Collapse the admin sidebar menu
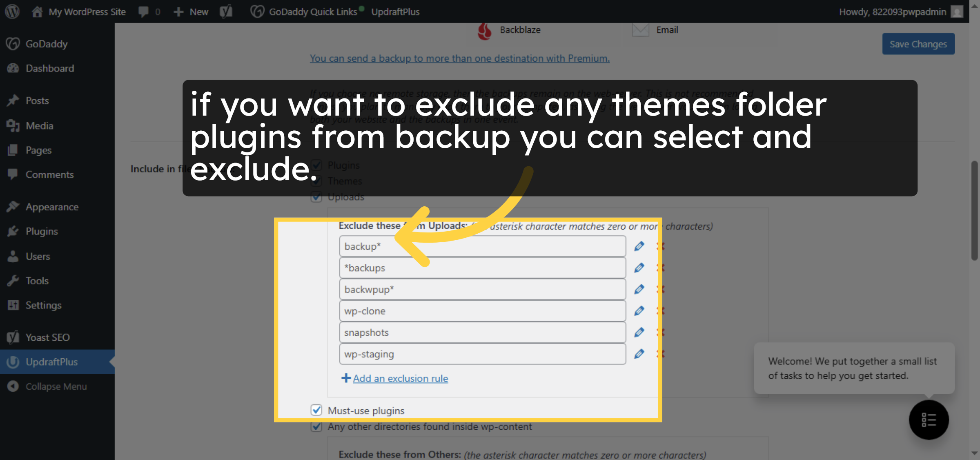980x460 pixels. [56, 386]
